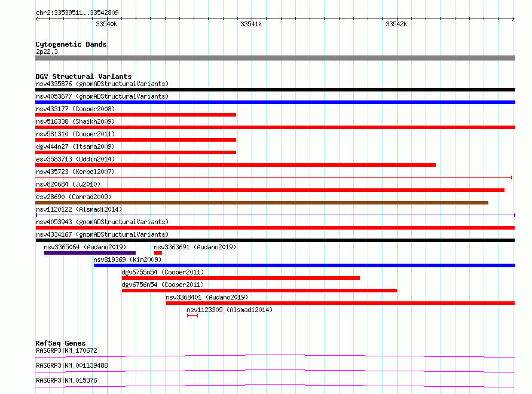Click the magenta line under RASGRP3|NM_170672
Viewport: 532px width, 394px height.
click(275, 356)
